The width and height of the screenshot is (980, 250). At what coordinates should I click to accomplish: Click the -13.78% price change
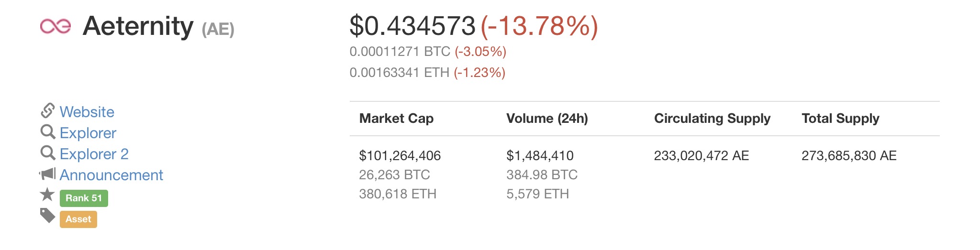click(x=539, y=26)
